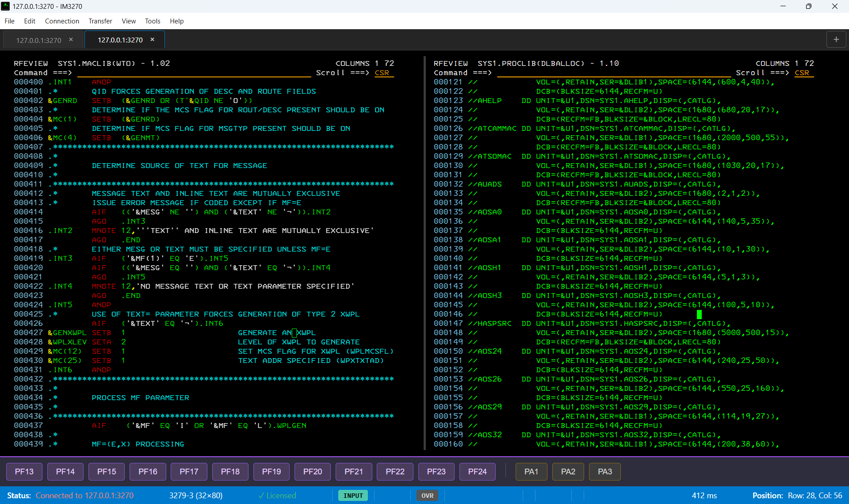Image resolution: width=849 pixels, height=504 pixels.
Task: Click the PF23 key button
Action: [436, 472]
